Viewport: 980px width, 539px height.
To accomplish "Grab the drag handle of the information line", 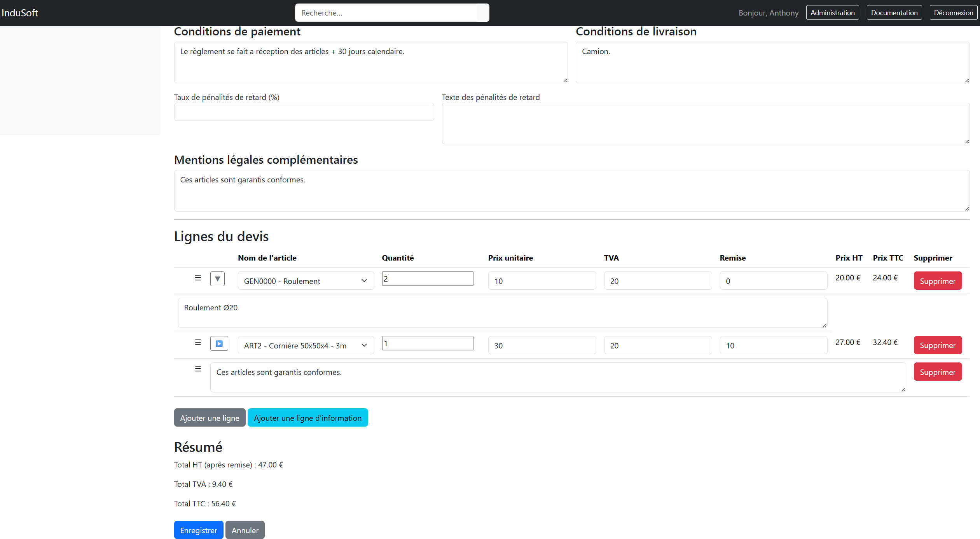I will 198,369.
